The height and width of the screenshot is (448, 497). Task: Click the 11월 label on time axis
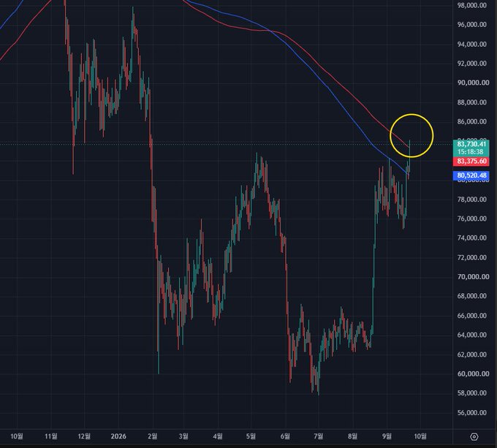(x=51, y=436)
